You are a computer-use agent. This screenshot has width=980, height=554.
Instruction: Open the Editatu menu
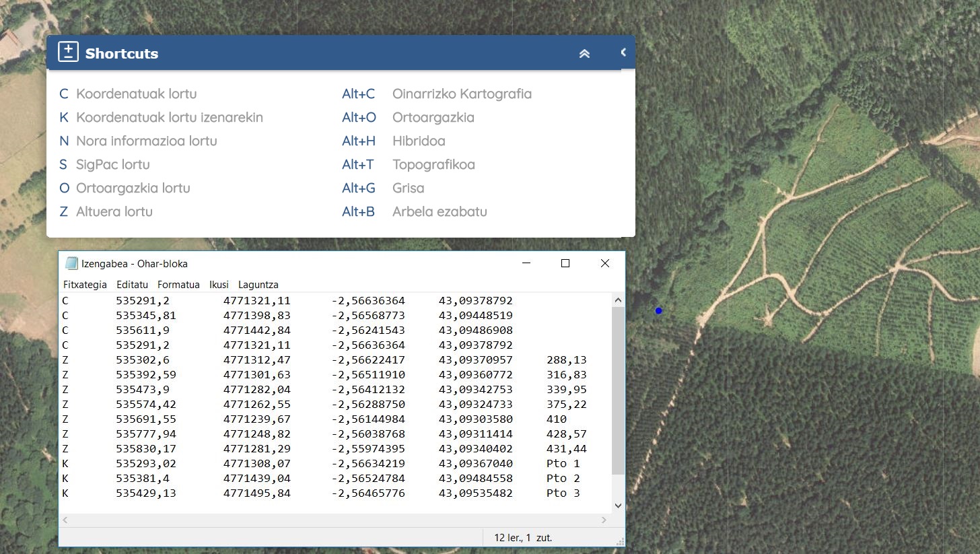(x=132, y=285)
